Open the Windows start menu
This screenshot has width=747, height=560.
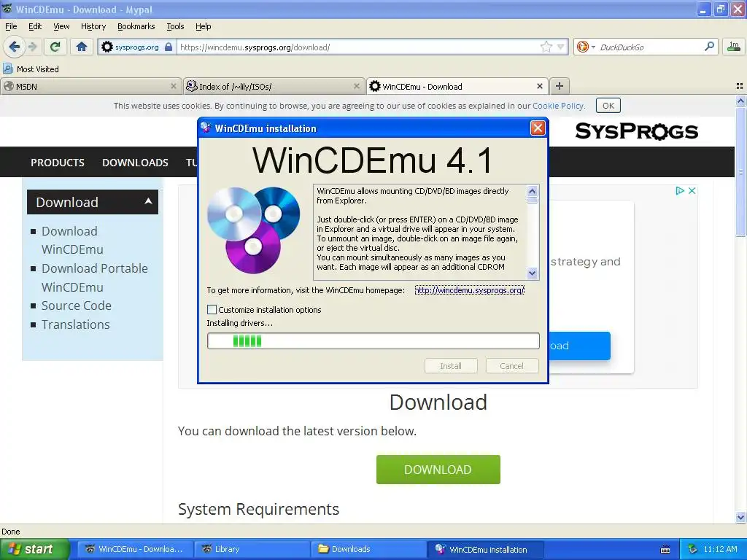[x=34, y=549]
